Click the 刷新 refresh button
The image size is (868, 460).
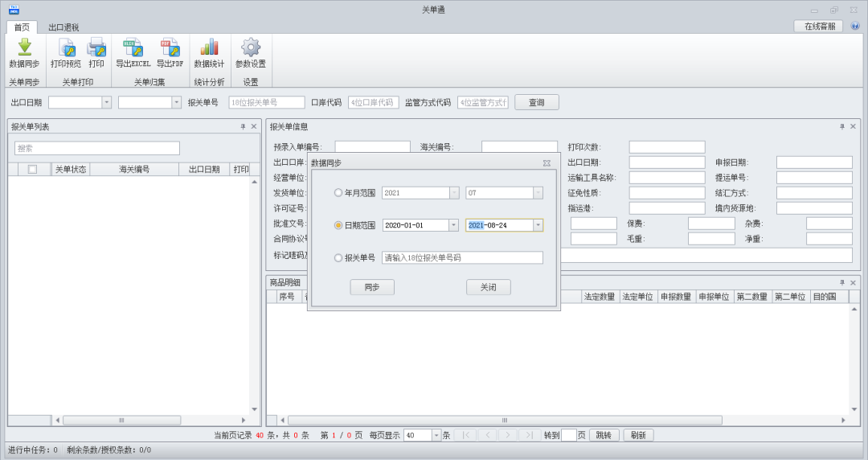(637, 435)
